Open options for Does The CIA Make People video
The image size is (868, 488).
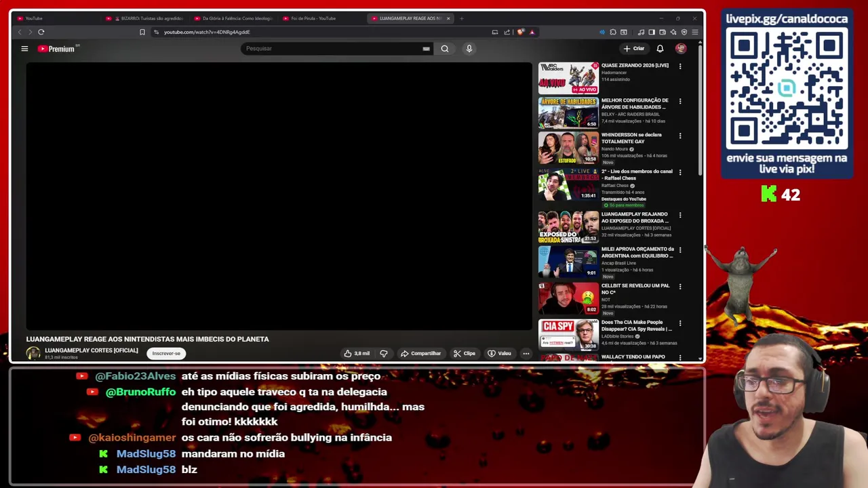pyautogui.click(x=680, y=324)
